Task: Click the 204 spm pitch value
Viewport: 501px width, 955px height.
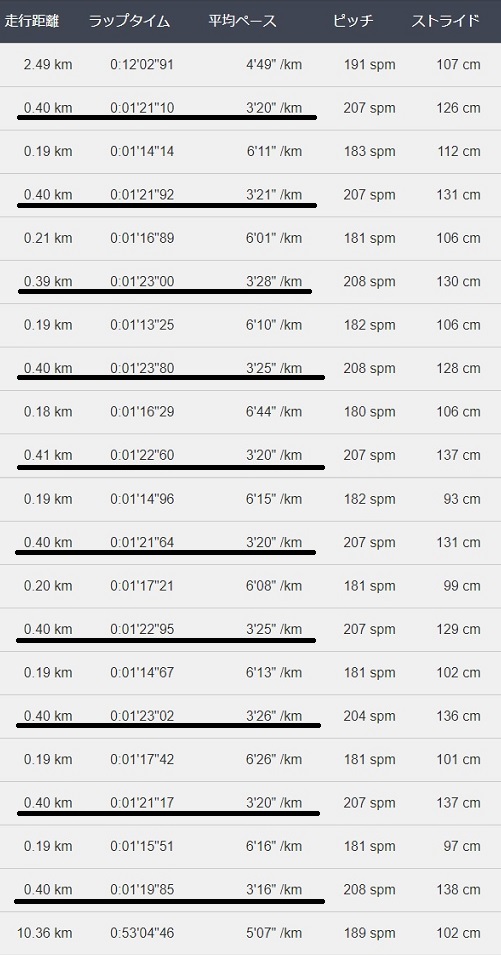Action: tap(370, 716)
